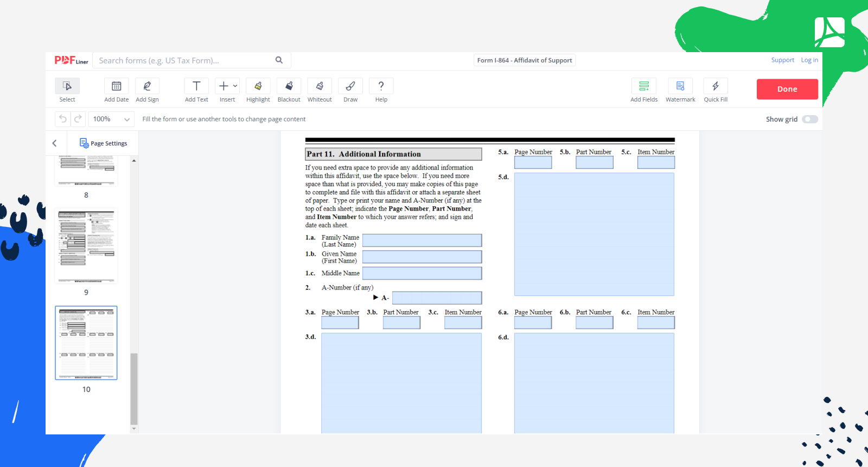Click the 5.b. Part Number field

pos(595,162)
